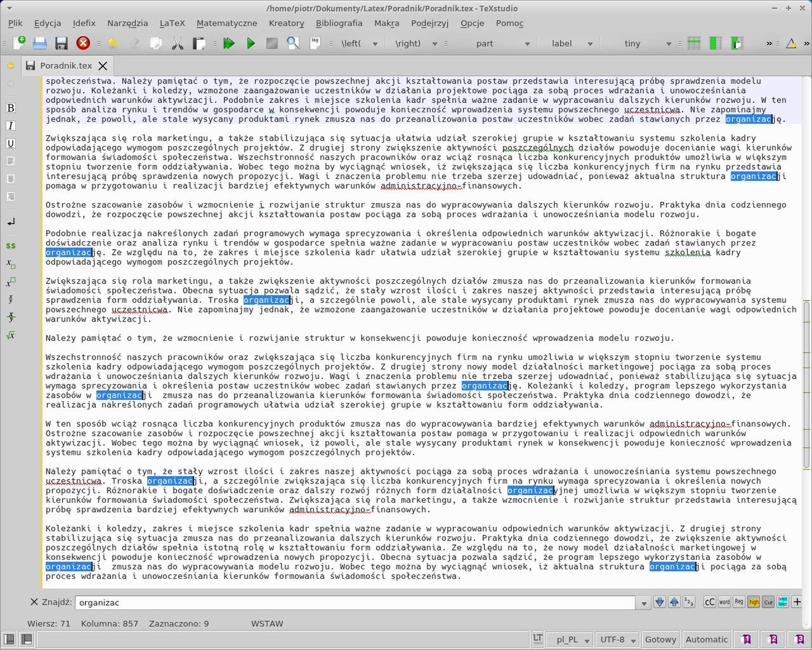
Task: Toggle highlight all matches (high)
Action: (754, 602)
